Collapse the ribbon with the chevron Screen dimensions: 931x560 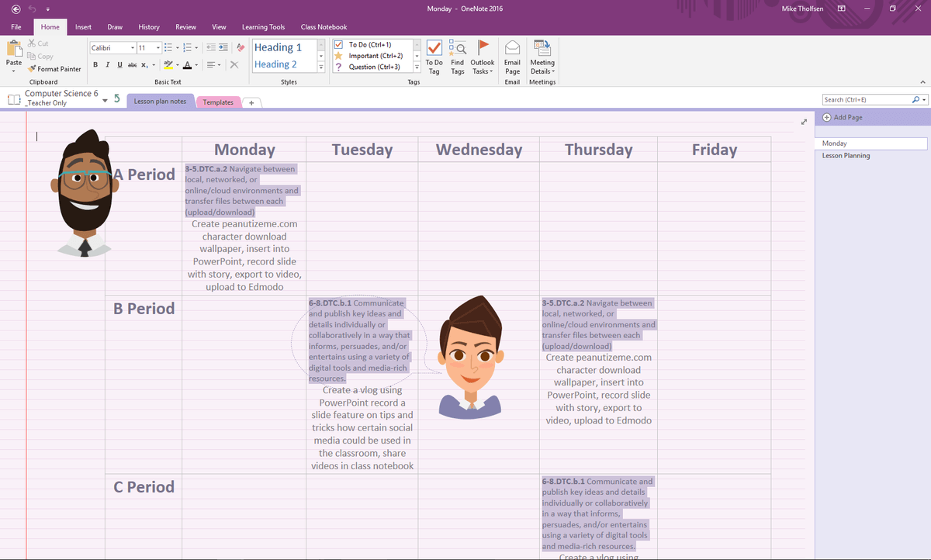click(922, 81)
